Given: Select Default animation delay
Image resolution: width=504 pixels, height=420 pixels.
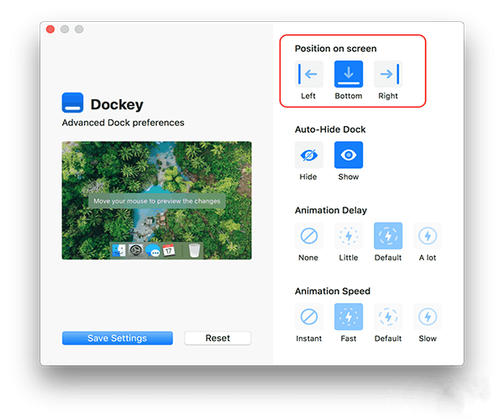Looking at the screenshot, I should [x=388, y=236].
